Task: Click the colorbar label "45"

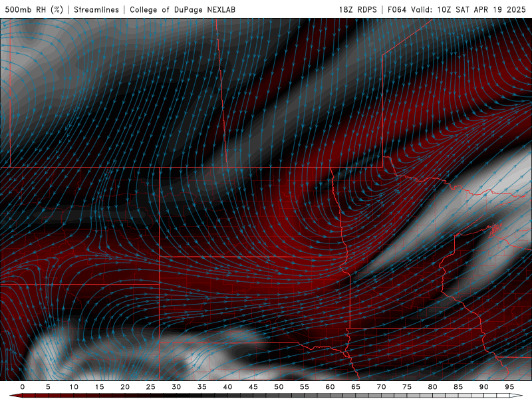Action: tap(253, 387)
